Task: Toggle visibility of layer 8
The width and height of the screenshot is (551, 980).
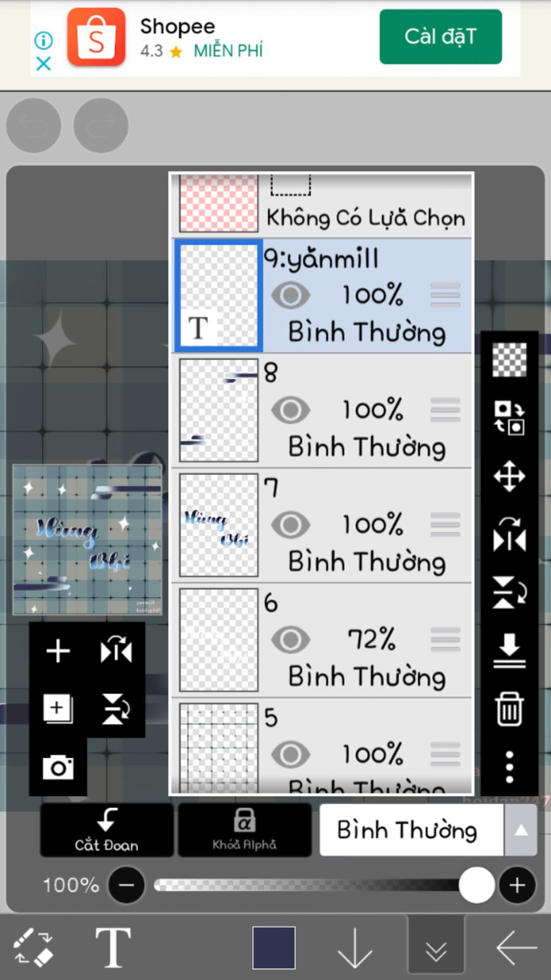Action: (x=291, y=410)
